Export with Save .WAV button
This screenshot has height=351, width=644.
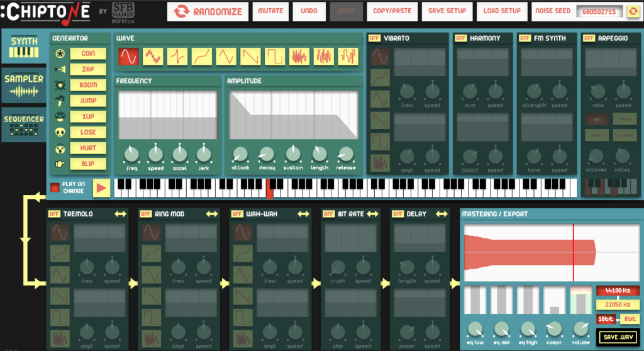(x=618, y=337)
